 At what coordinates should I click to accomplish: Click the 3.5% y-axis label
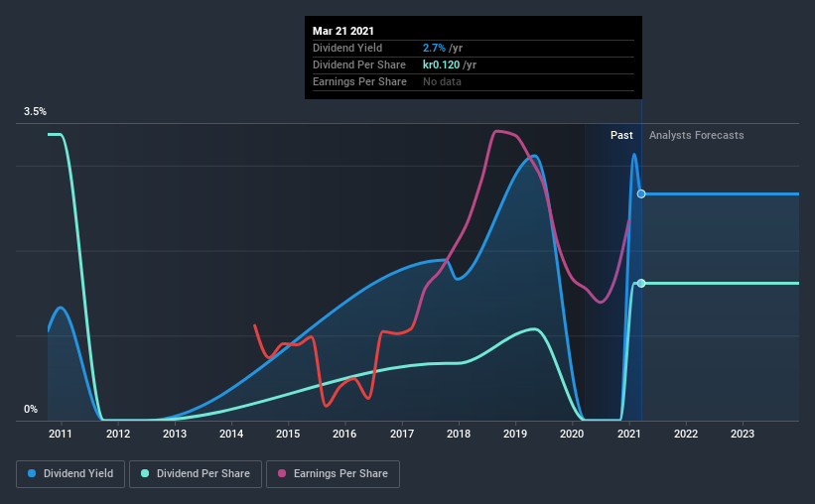coord(35,112)
